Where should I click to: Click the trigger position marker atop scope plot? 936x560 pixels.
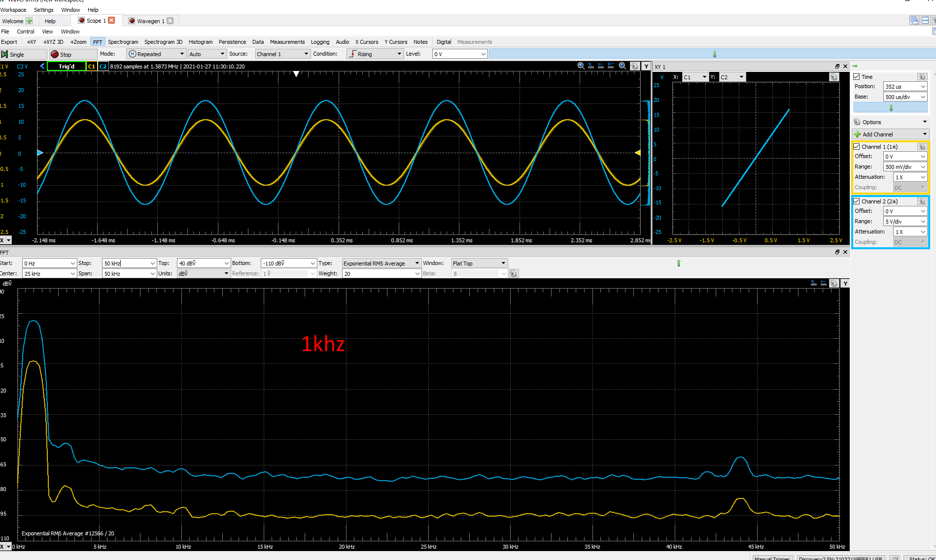[296, 74]
